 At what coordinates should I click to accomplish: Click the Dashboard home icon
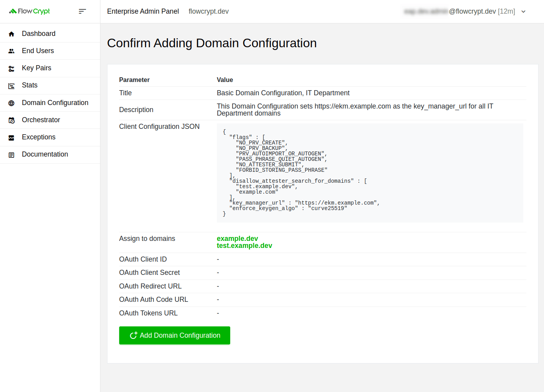(11, 34)
